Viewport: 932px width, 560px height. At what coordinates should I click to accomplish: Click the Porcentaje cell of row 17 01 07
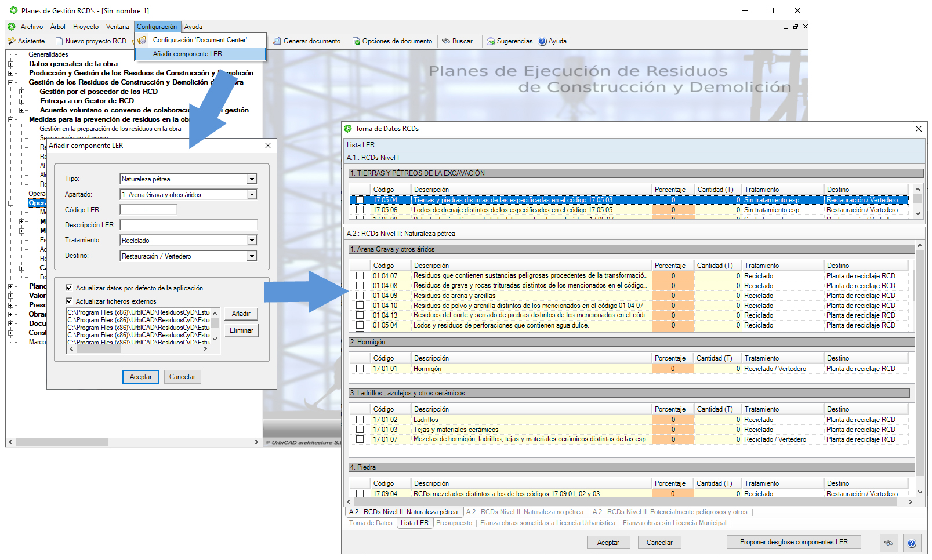(673, 439)
